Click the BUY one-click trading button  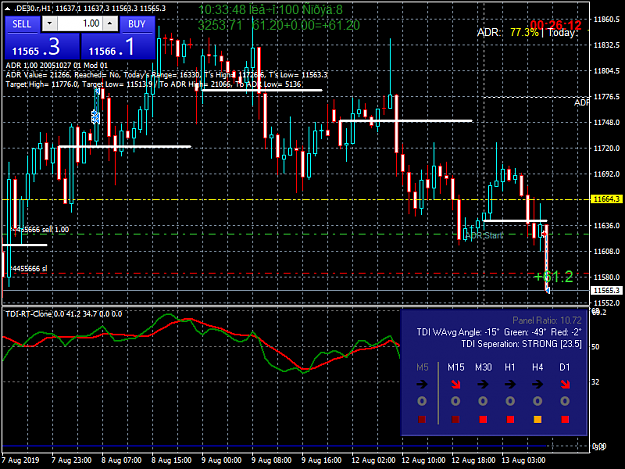(x=137, y=24)
